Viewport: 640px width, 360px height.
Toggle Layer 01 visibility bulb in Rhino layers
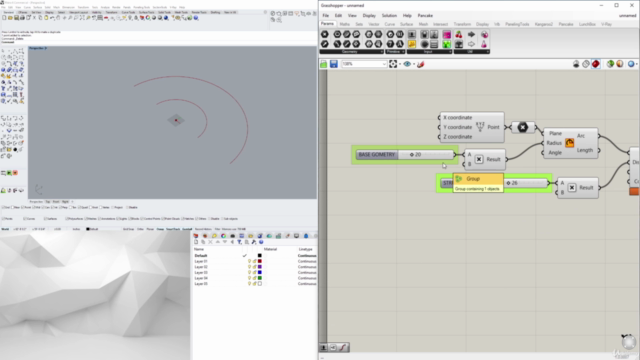click(249, 261)
